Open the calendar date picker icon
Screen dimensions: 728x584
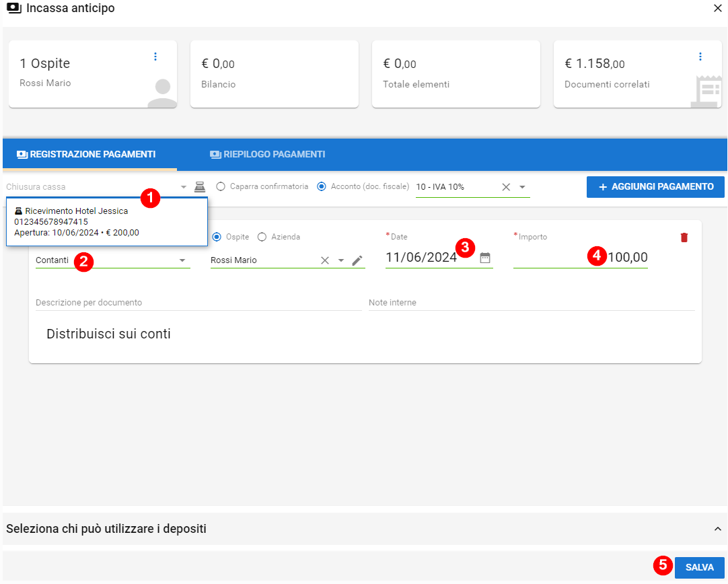(x=485, y=258)
